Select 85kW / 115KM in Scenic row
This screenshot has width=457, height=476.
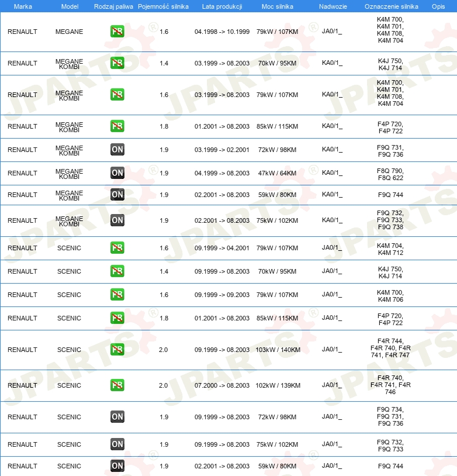(277, 318)
